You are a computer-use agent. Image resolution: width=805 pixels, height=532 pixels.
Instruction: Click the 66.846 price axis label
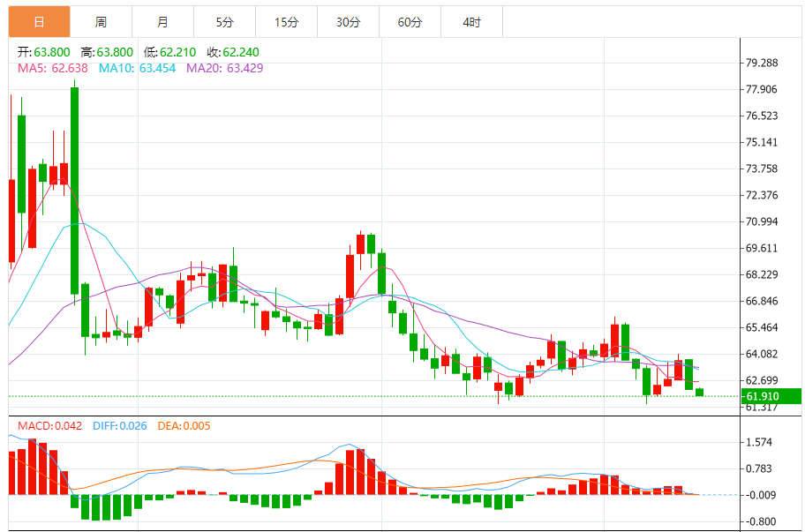(x=762, y=301)
